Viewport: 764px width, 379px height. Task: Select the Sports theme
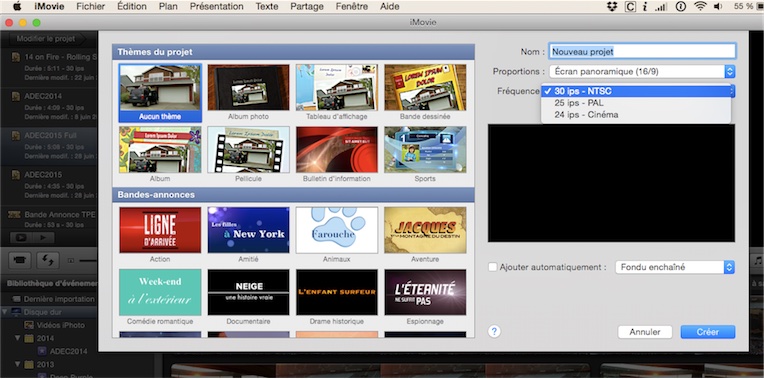(x=425, y=150)
